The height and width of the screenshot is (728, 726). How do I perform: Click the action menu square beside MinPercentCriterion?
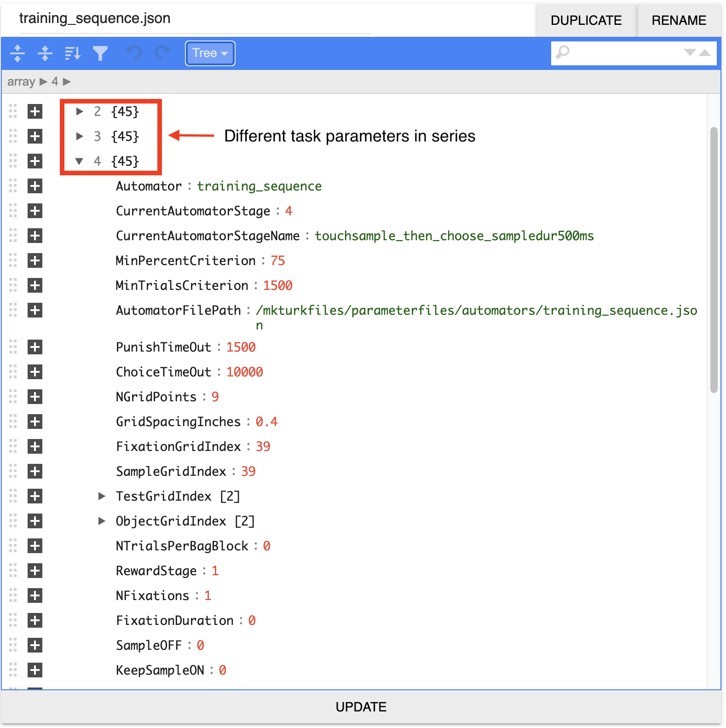pos(35,261)
